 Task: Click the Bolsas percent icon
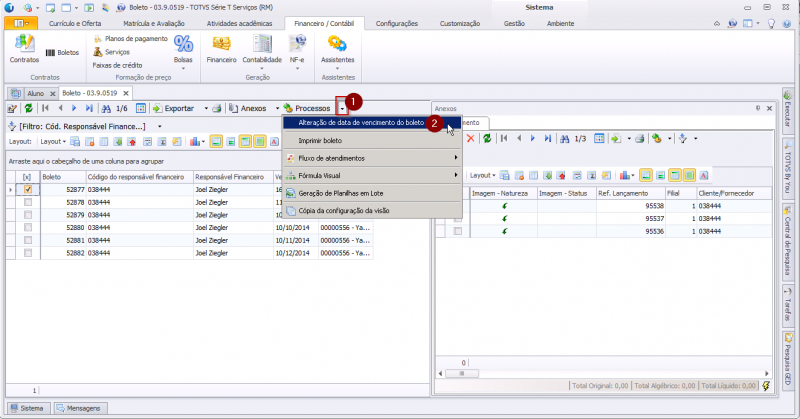tap(183, 43)
